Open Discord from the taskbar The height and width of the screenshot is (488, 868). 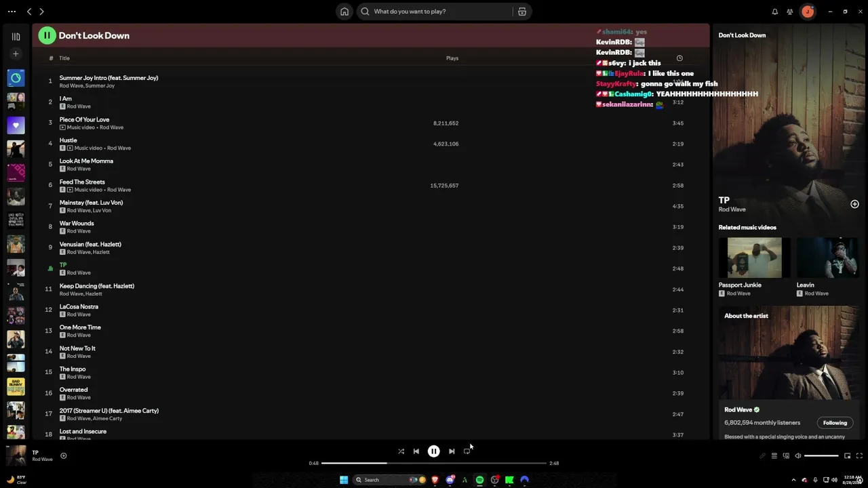[450, 480]
